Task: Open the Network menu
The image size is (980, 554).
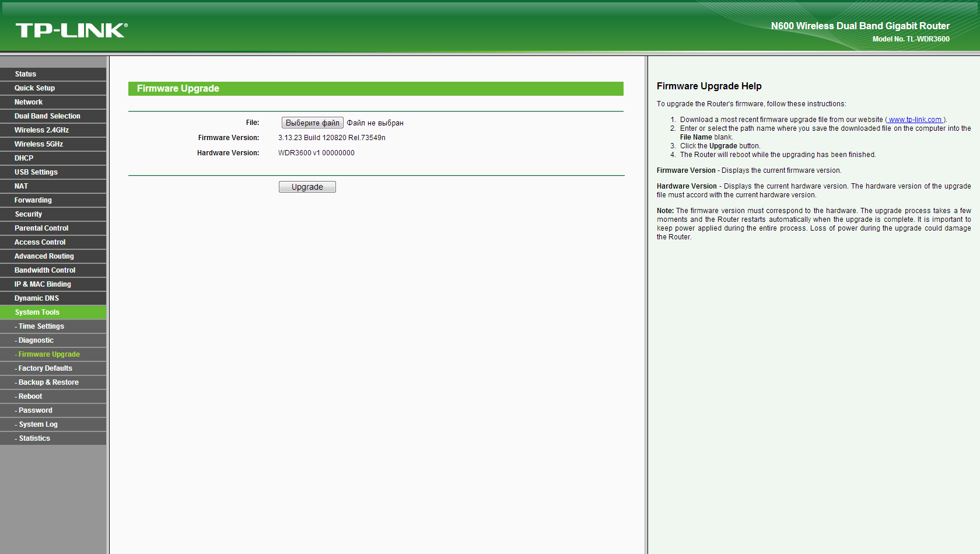Action: click(53, 102)
